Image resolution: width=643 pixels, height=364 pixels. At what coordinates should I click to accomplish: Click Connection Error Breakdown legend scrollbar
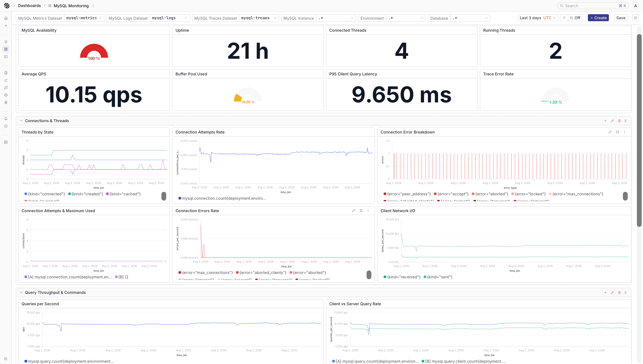click(625, 196)
